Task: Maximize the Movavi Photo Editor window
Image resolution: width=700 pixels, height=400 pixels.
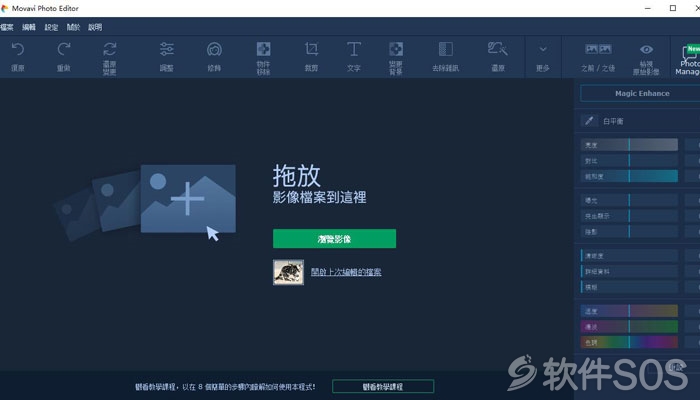Action: (673, 8)
